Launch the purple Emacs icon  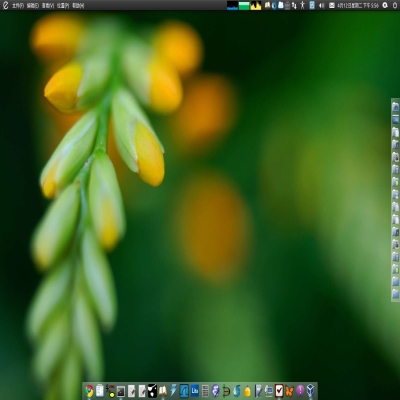[216, 390]
